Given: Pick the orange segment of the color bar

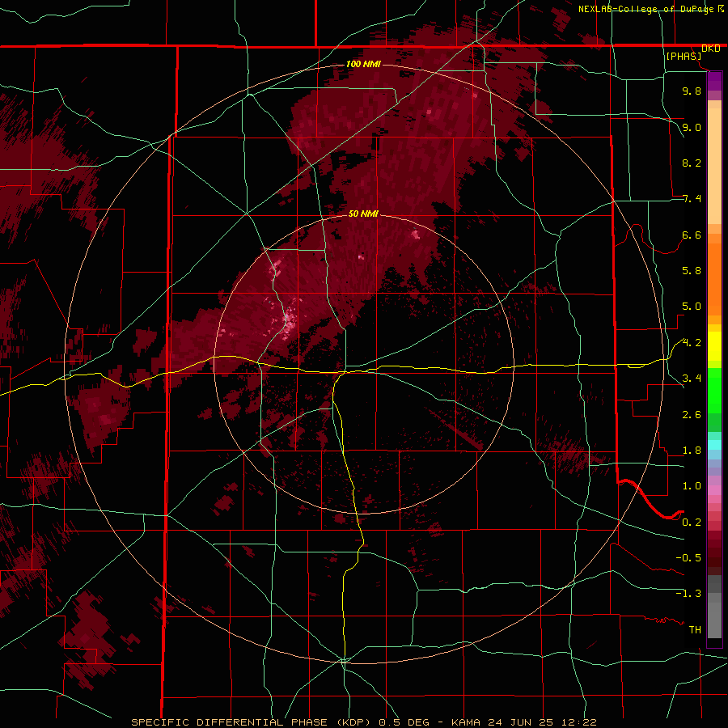Looking at the screenshot, I should pyautogui.click(x=714, y=279).
